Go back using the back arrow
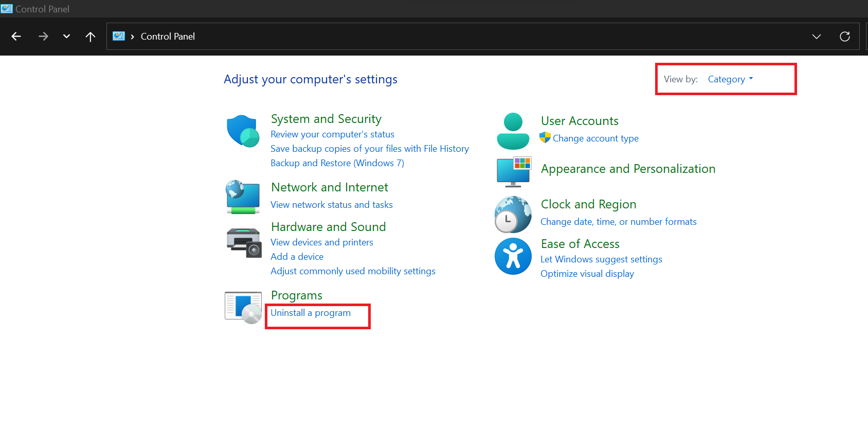Viewport: 868px width, 426px height. pyautogui.click(x=16, y=37)
